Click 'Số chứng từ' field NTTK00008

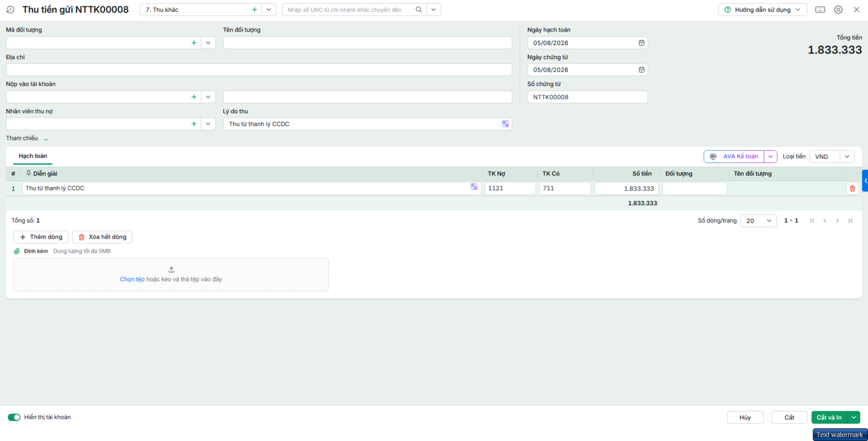(x=588, y=97)
